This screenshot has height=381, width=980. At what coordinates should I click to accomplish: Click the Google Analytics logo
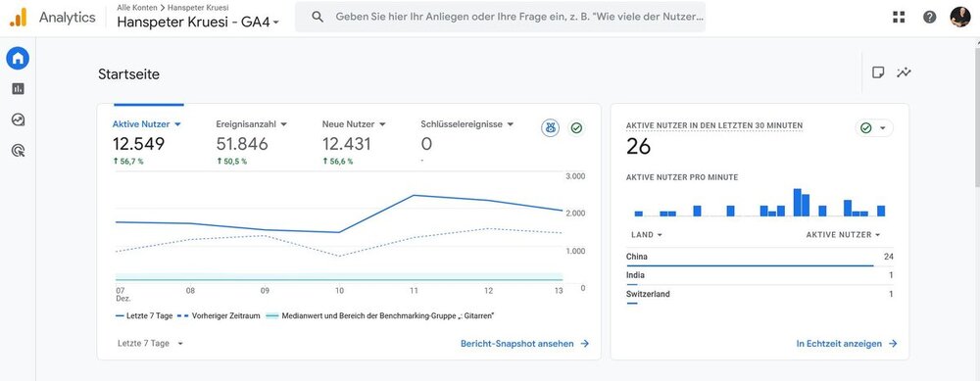(x=18, y=18)
